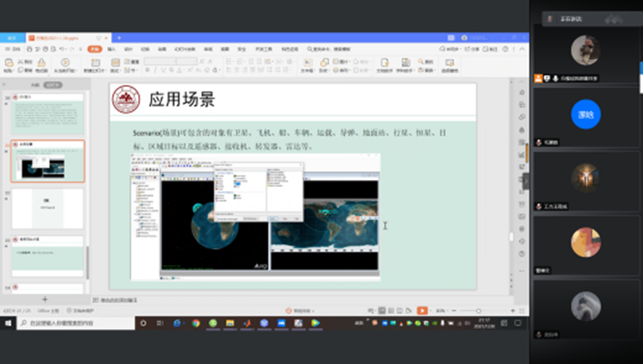The height and width of the screenshot is (364, 643).
Task: Click the new slide plus button below thumbnails
Action: [45, 299]
